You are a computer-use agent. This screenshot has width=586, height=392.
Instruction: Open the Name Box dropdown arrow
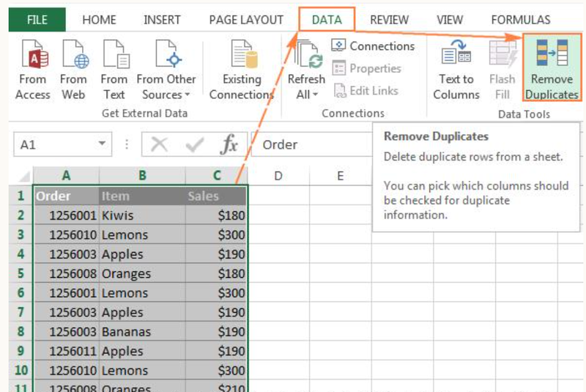[102, 144]
